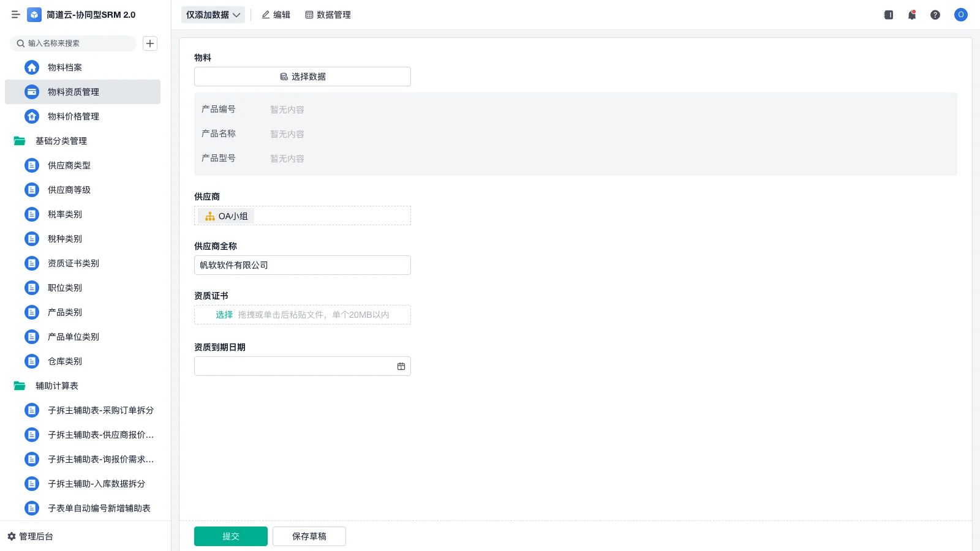Open 子拆主辅助-入库数据拆分
Screen dimensions: 980x551
[83, 484]
